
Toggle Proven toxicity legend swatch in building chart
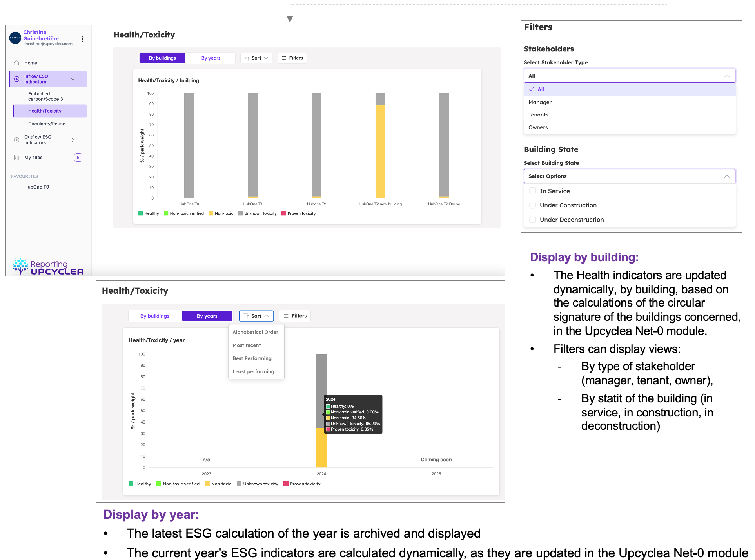tap(284, 213)
